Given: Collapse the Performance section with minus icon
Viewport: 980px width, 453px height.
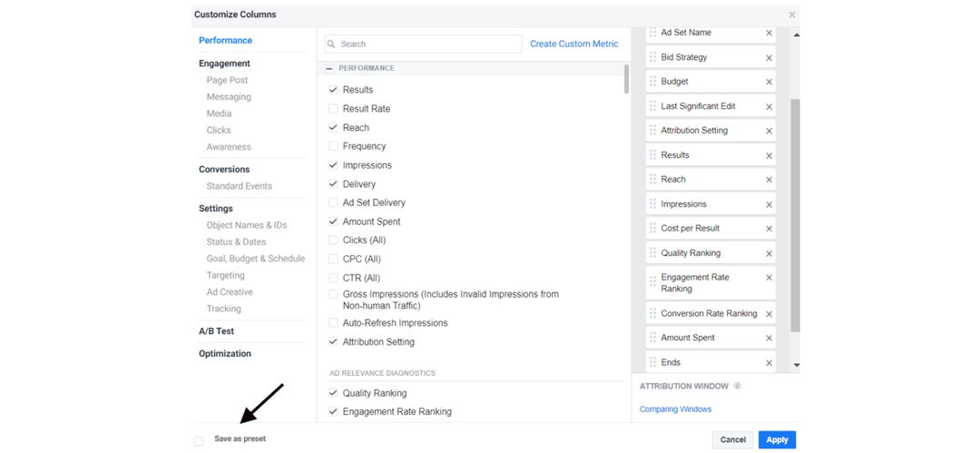Looking at the screenshot, I should (329, 68).
